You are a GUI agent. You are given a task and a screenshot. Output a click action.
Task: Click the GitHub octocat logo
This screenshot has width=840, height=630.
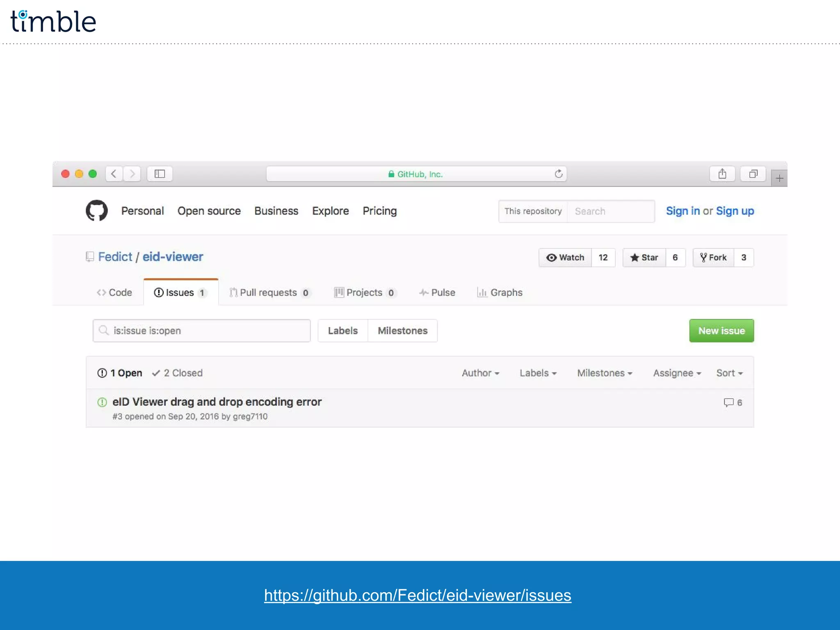[x=97, y=211]
